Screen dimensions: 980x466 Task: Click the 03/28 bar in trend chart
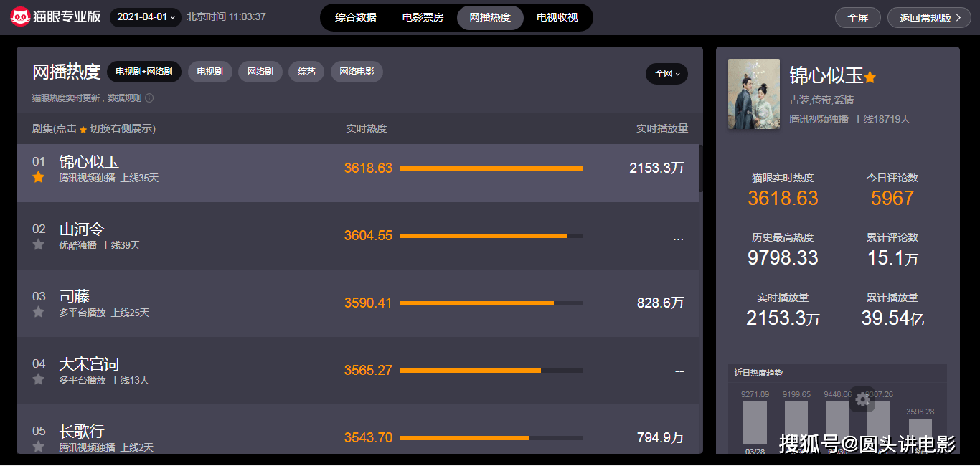(755, 423)
